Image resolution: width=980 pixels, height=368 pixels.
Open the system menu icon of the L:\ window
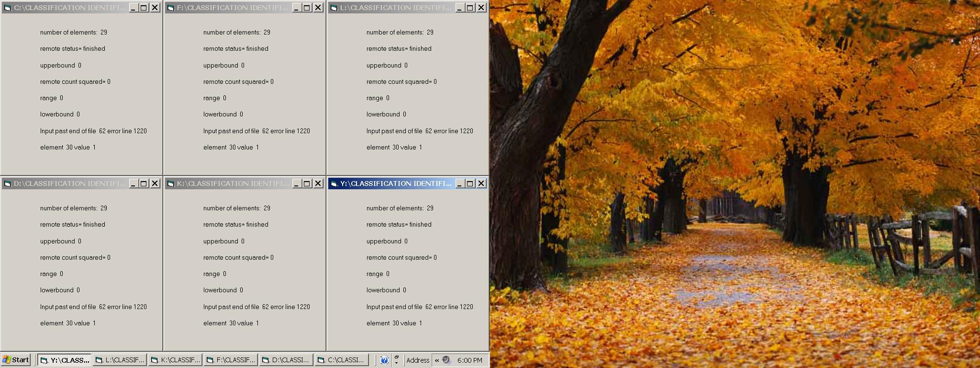tap(334, 8)
